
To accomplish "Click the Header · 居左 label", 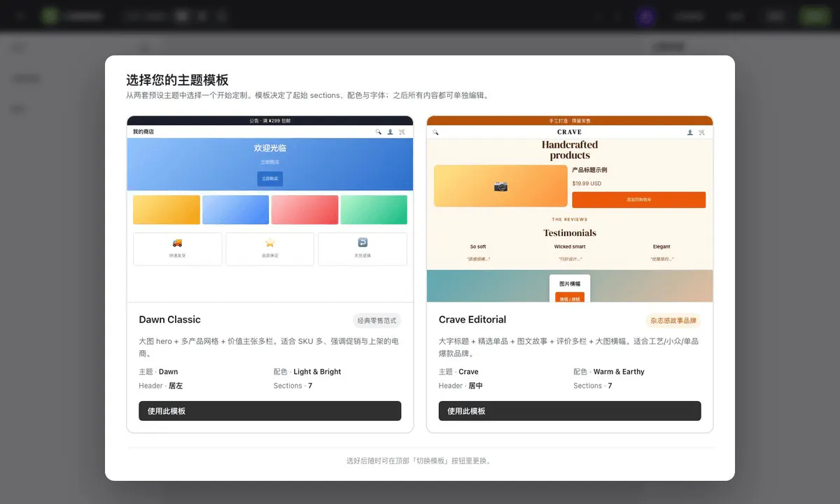I will click(161, 386).
